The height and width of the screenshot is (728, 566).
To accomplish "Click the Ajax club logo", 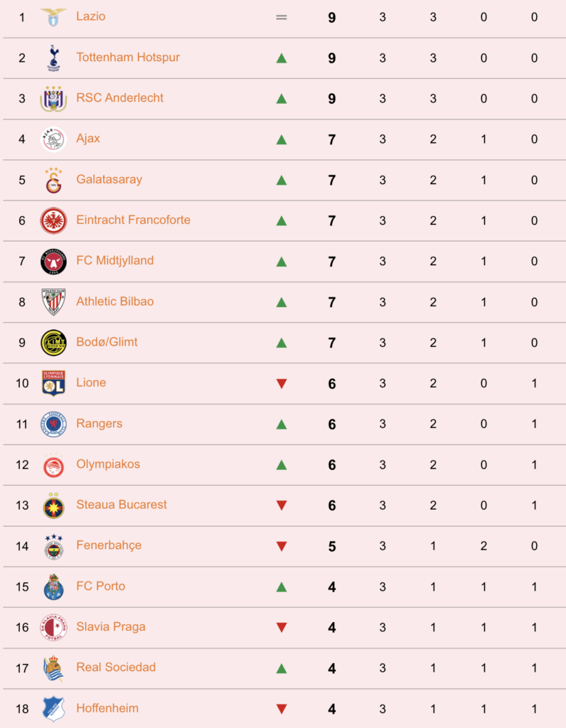I will 53,139.
